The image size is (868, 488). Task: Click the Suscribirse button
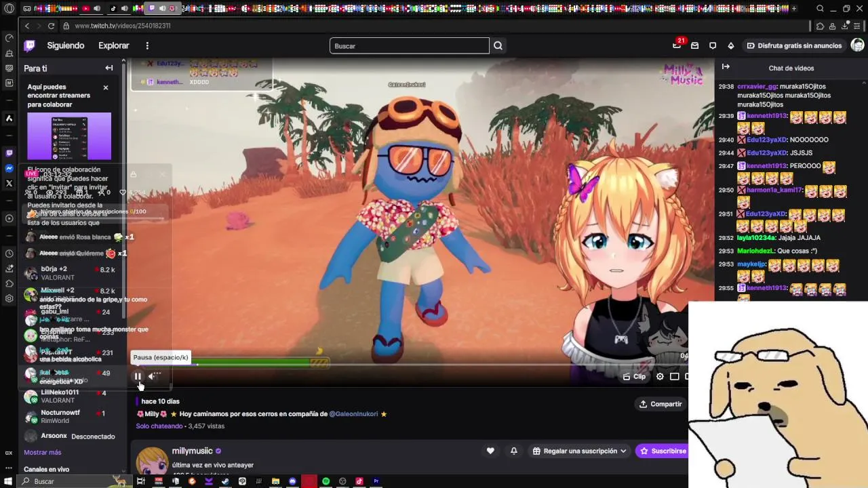pyautogui.click(x=662, y=451)
